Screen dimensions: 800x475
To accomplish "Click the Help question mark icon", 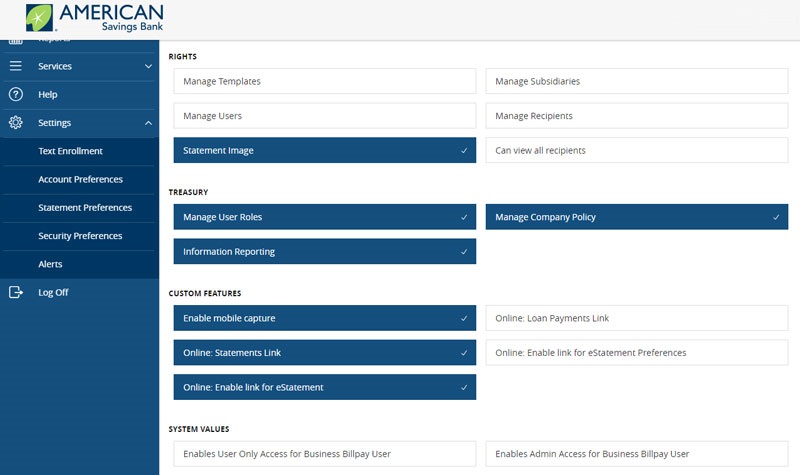I will coord(16,94).
